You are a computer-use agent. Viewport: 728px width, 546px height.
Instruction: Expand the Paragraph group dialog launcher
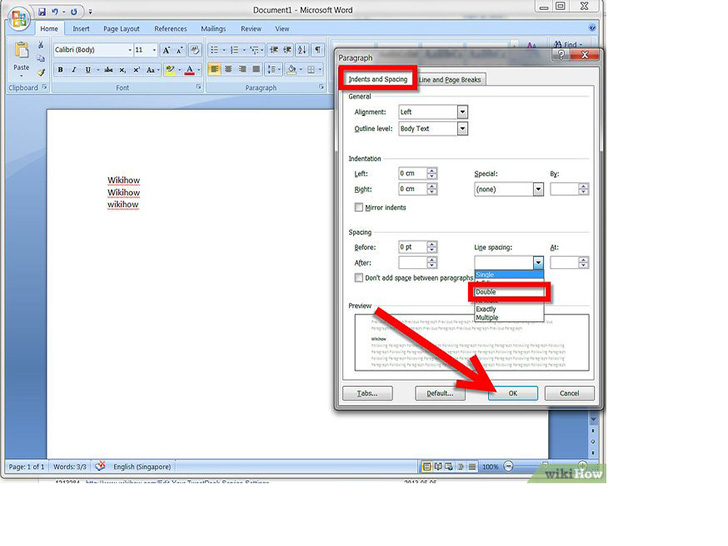tap(321, 87)
